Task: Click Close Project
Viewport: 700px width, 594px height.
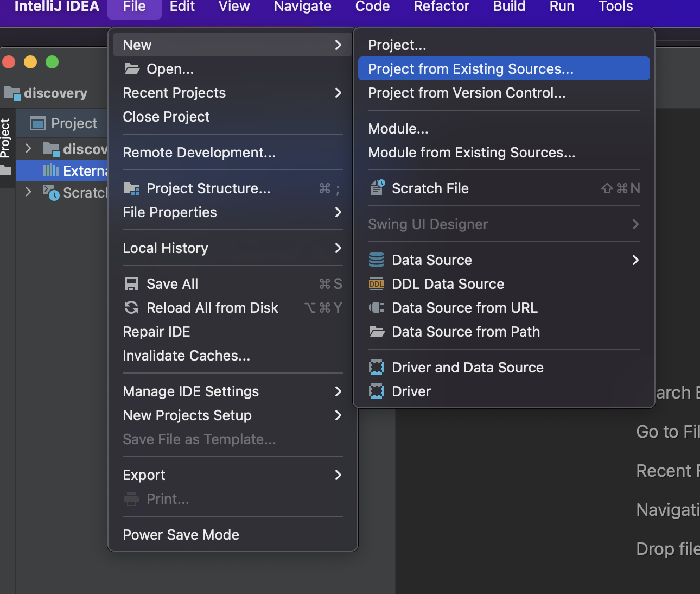Action: point(166,117)
